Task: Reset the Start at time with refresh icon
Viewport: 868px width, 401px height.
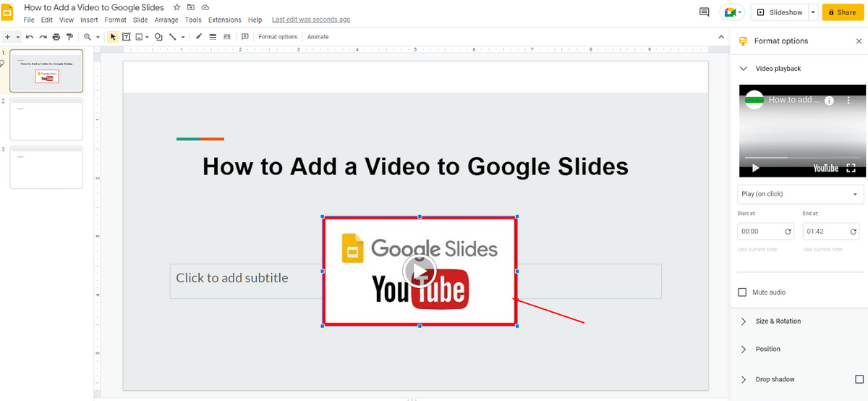Action: tap(788, 232)
